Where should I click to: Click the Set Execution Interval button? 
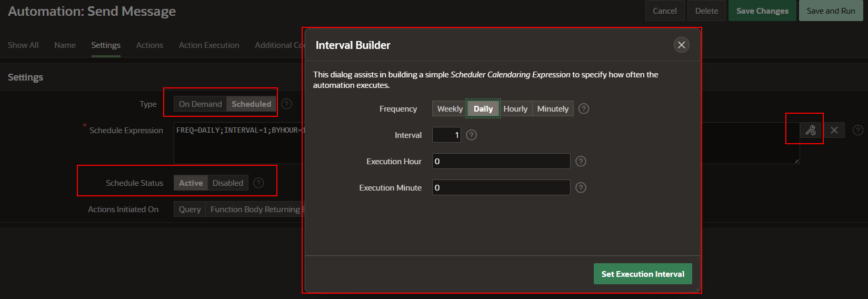(642, 274)
